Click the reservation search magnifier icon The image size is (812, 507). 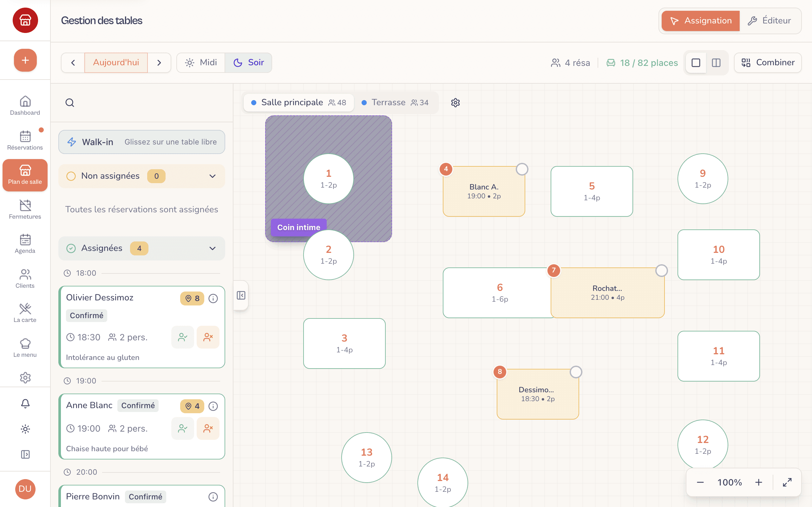pyautogui.click(x=70, y=103)
